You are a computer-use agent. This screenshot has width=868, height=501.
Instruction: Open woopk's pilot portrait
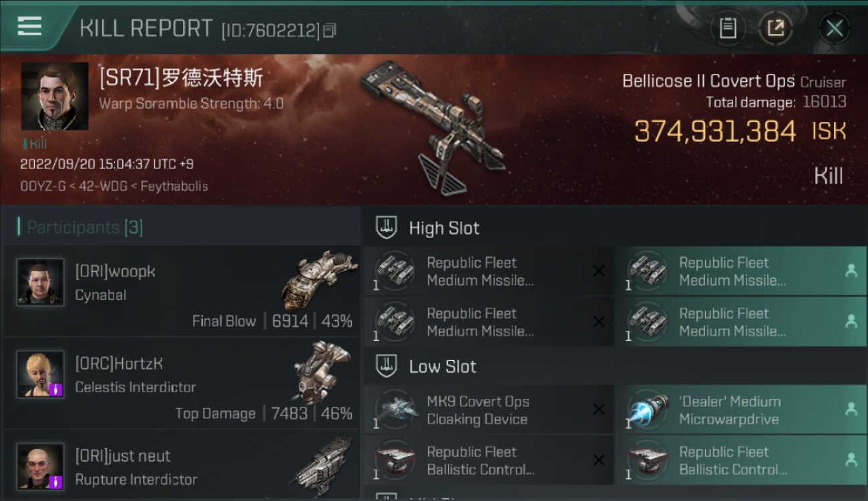click(x=41, y=283)
